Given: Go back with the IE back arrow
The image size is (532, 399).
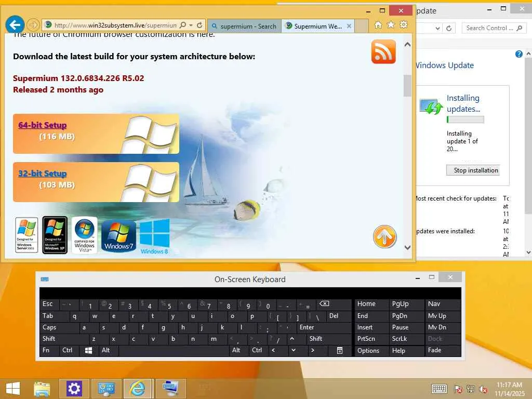Looking at the screenshot, I should pyautogui.click(x=15, y=24).
